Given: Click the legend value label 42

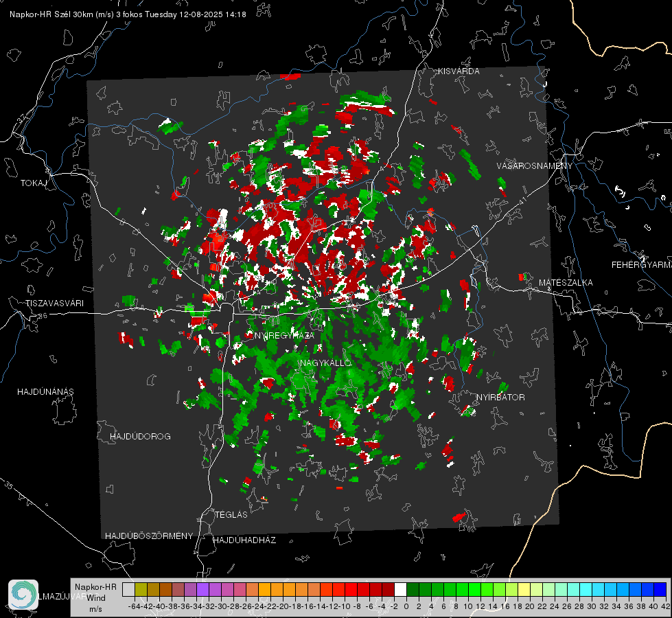Looking at the screenshot, I should pyautogui.click(x=665, y=606).
